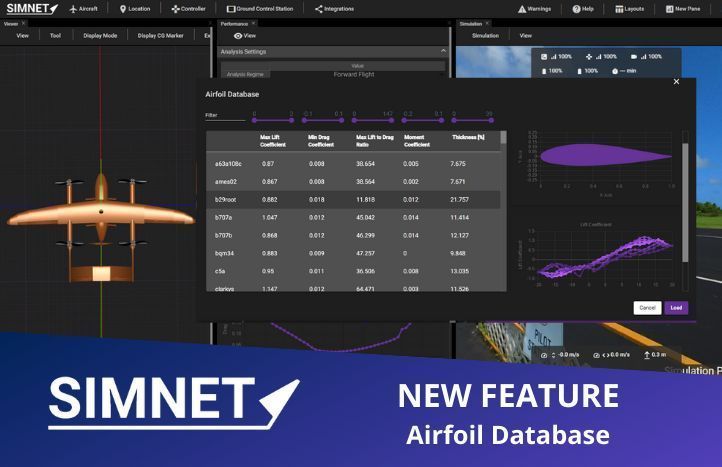Click the Load button in Airfoil Database
722x467 pixels.
[x=676, y=308]
